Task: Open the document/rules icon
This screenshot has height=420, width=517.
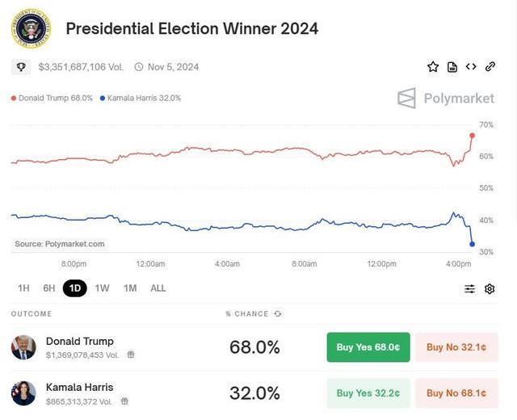Action: [x=452, y=67]
